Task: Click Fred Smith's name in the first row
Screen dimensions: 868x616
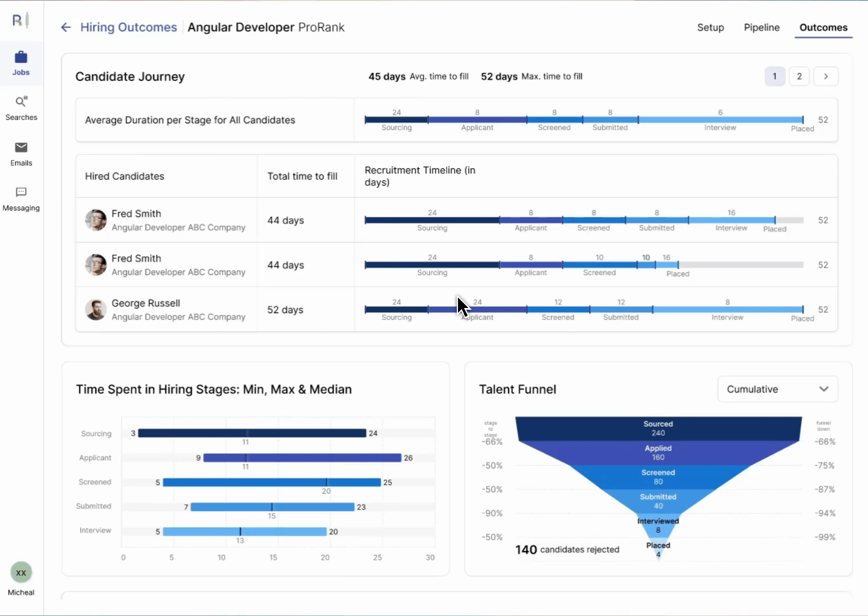Action: 136,213
